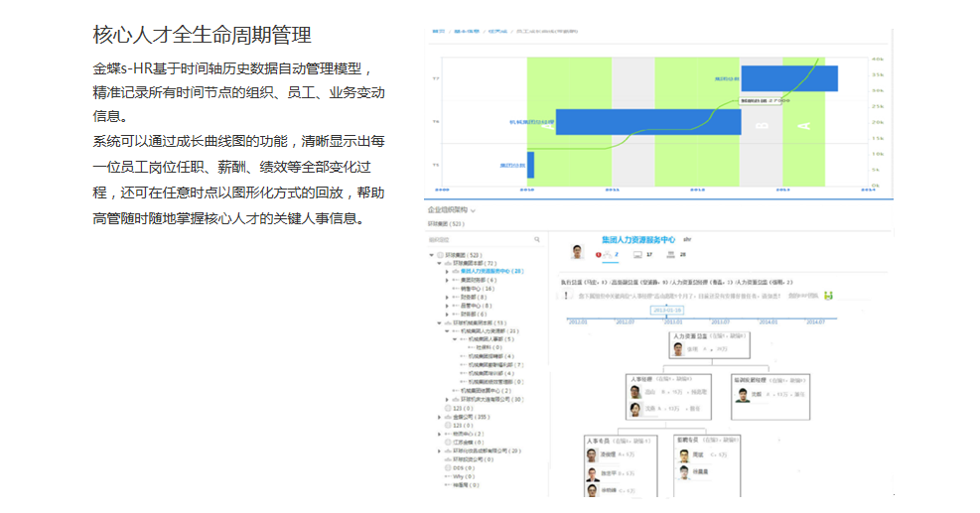Viewport: 980px width, 513px height.
Task: Click the red alert badge under the title
Action: point(599,255)
